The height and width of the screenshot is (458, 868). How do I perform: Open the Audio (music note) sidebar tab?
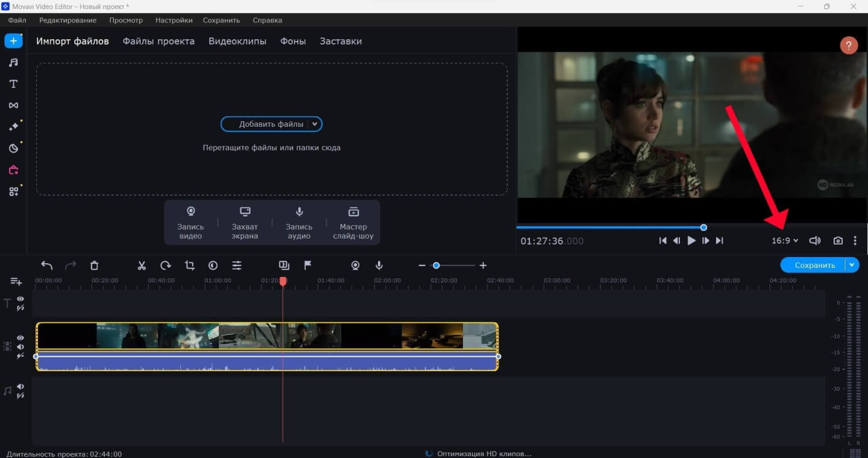point(13,63)
